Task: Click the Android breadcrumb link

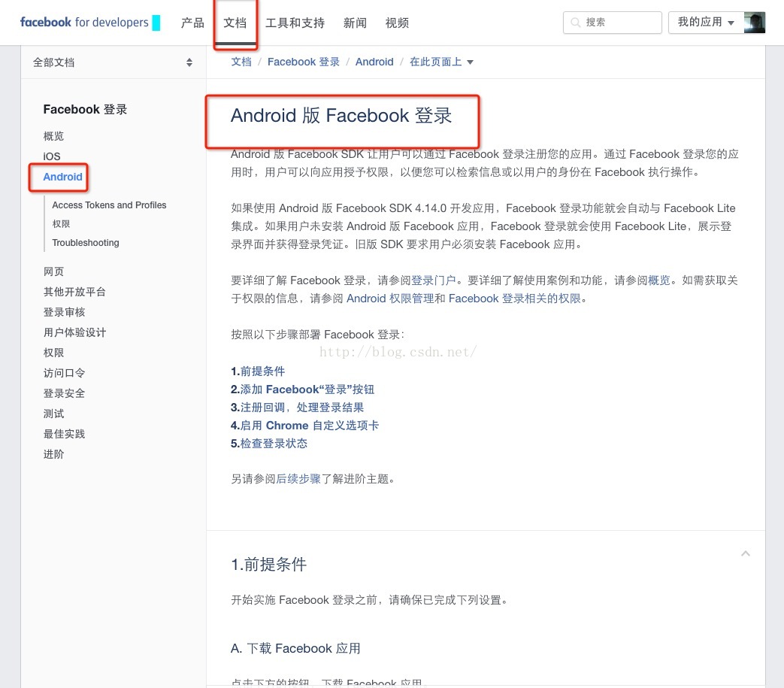Action: 374,62
